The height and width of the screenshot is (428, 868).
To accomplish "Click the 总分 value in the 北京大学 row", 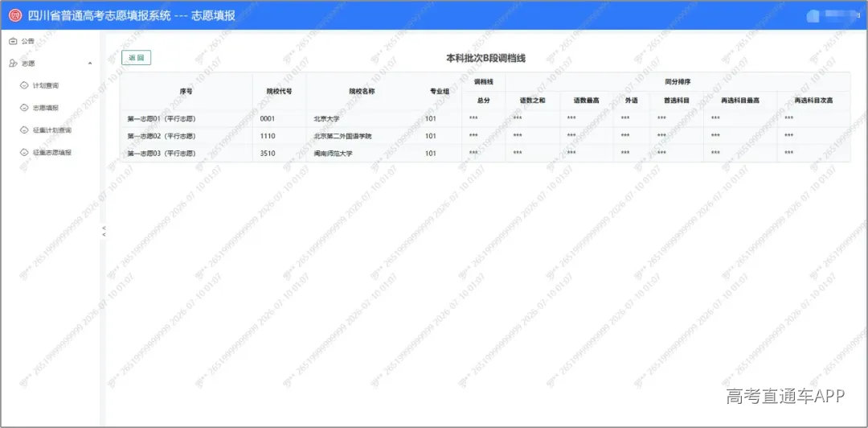I will (x=473, y=118).
